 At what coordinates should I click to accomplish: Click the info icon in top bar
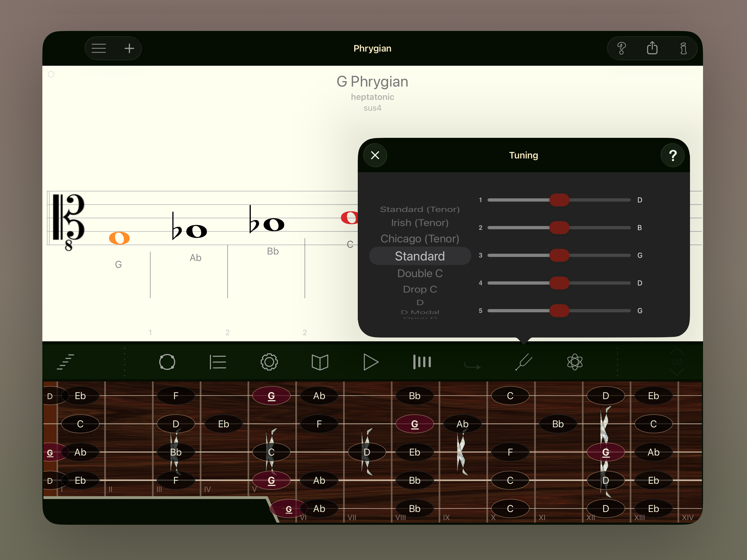(683, 48)
